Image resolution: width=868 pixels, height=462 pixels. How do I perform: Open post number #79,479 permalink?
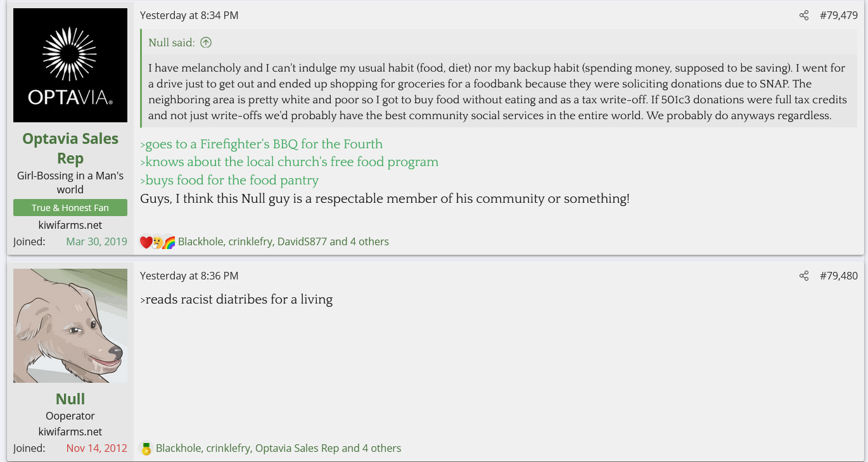coord(838,15)
